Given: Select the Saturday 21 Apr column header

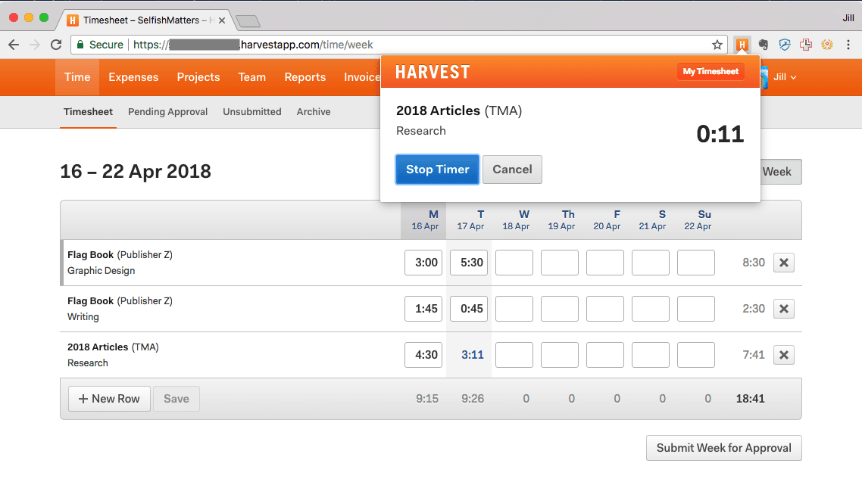Looking at the screenshot, I should coord(652,220).
